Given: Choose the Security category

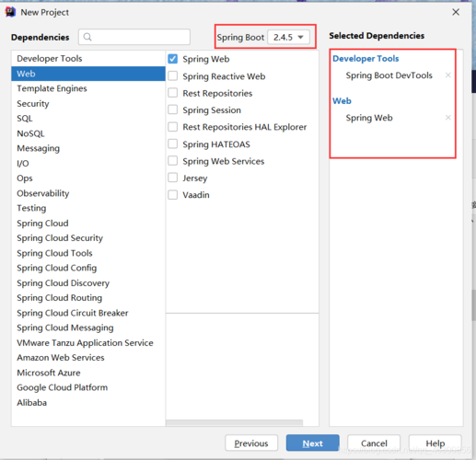Looking at the screenshot, I should [x=88, y=104].
